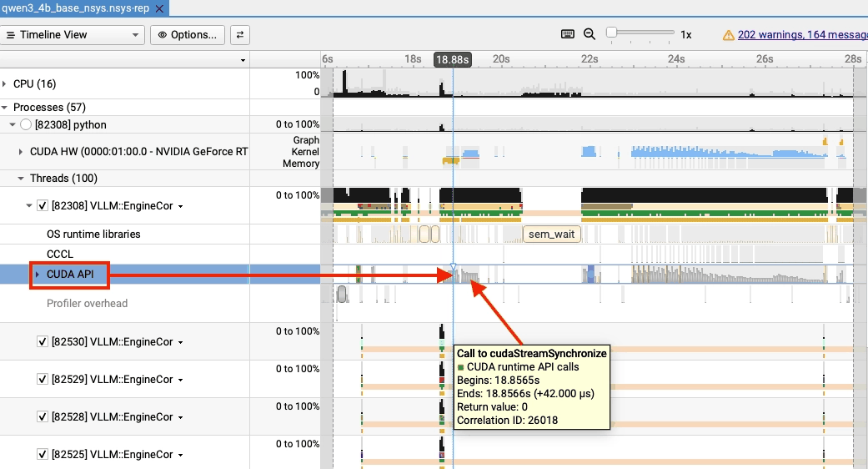Click the yellow warning triangle icon
Image resolution: width=868 pixels, height=469 pixels.
point(729,35)
